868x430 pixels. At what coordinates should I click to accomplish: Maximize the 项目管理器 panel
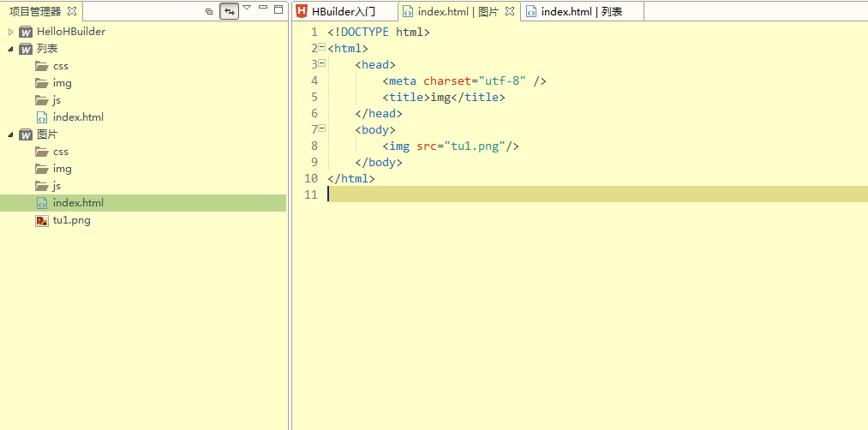click(x=278, y=9)
